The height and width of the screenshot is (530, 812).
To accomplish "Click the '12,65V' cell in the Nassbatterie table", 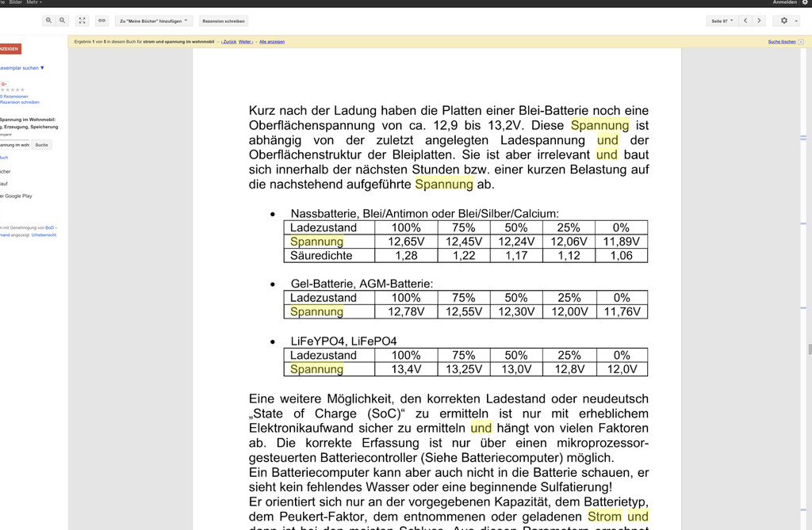I will click(406, 242).
